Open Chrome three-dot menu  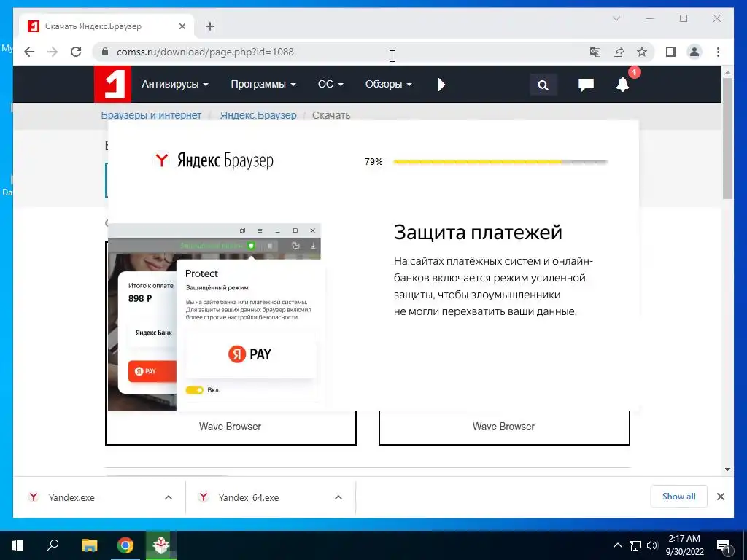pyautogui.click(x=718, y=52)
